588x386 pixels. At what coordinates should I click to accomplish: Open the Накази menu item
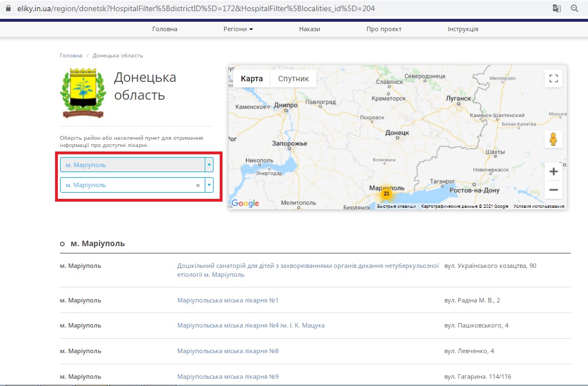(309, 29)
